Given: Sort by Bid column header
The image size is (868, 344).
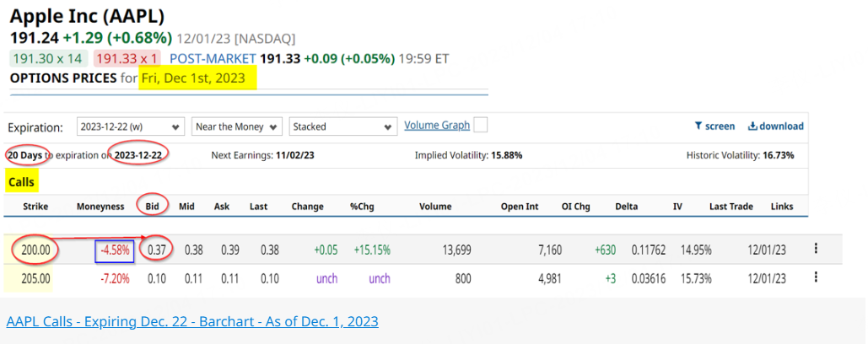Looking at the screenshot, I should (x=153, y=207).
